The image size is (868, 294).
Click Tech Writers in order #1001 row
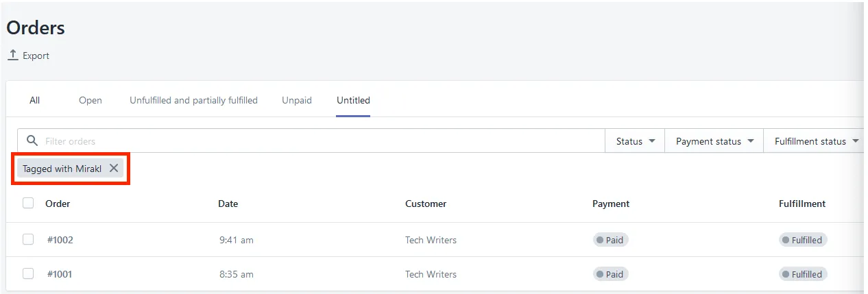point(431,274)
